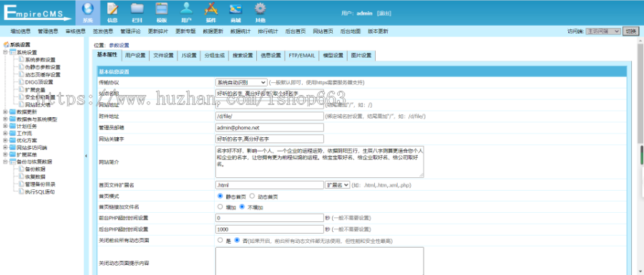Switch to the 用户设置 tab
This screenshot has width=644, height=275.
tap(135, 55)
